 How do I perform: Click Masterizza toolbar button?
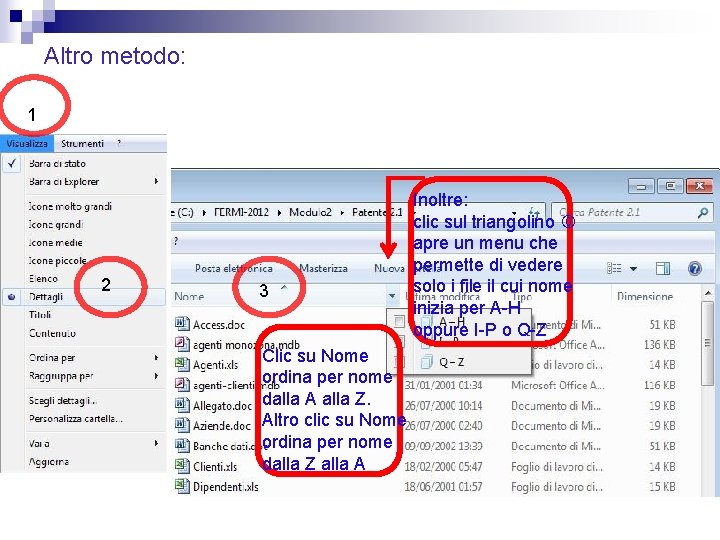[x=323, y=269]
